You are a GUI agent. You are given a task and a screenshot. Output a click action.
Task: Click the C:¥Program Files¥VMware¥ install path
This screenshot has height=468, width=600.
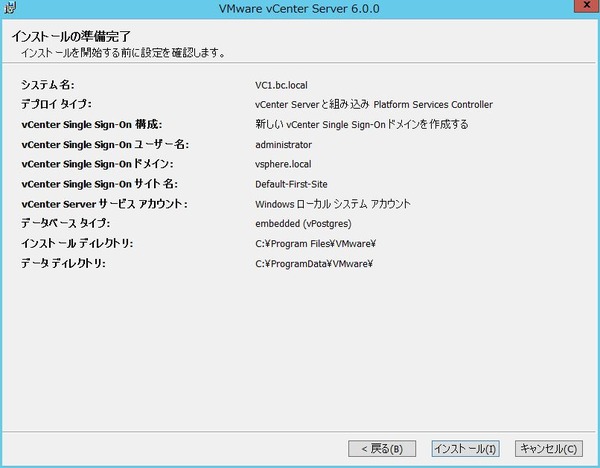pyautogui.click(x=316, y=244)
